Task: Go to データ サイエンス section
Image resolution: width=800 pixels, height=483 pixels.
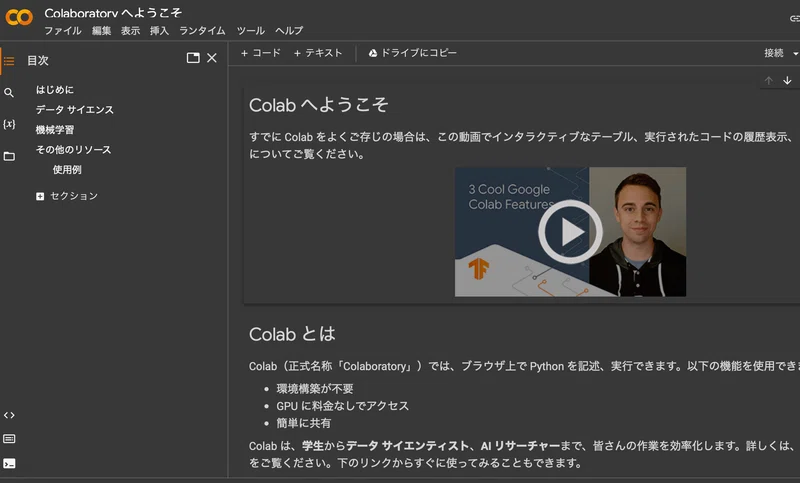Action: pos(74,110)
